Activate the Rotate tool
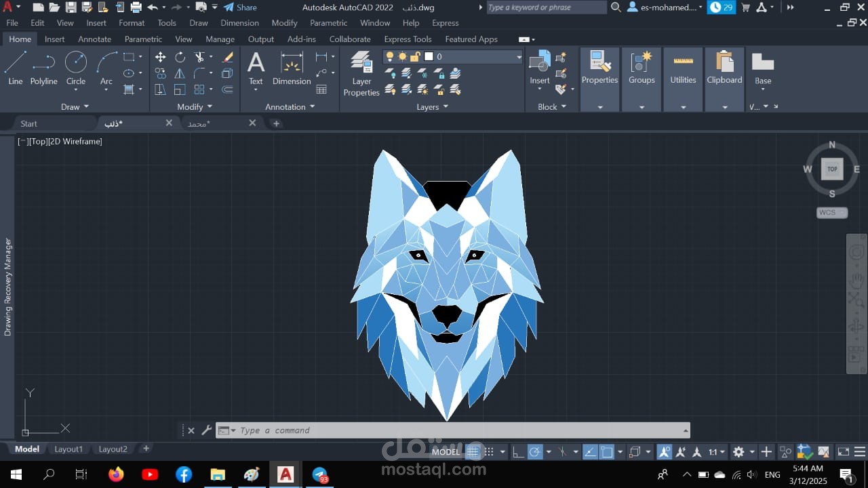Image resolution: width=868 pixels, height=488 pixels. (x=180, y=57)
